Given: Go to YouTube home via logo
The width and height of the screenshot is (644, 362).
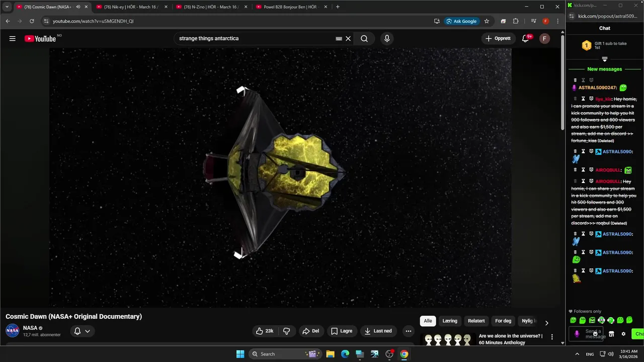Looking at the screenshot, I should (40, 39).
